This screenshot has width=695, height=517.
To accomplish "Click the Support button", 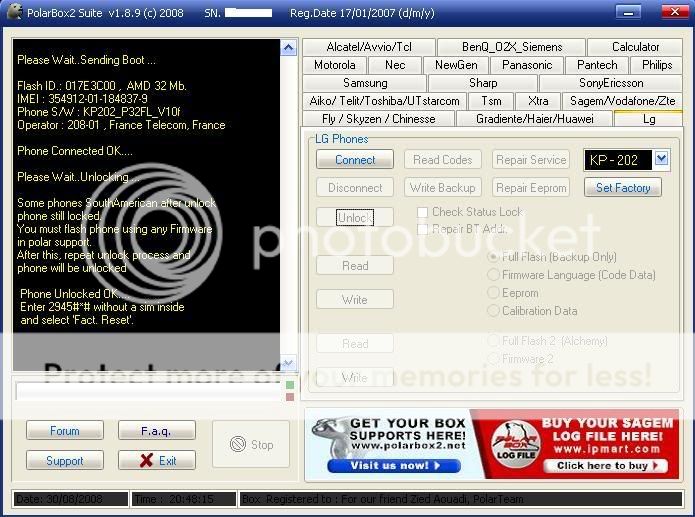I will (x=65, y=460).
